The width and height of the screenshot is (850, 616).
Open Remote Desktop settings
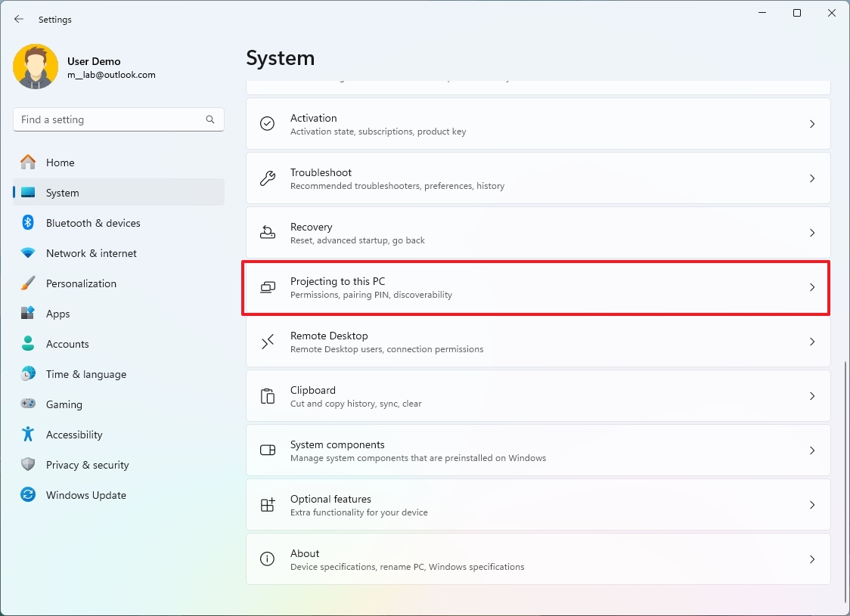point(538,342)
